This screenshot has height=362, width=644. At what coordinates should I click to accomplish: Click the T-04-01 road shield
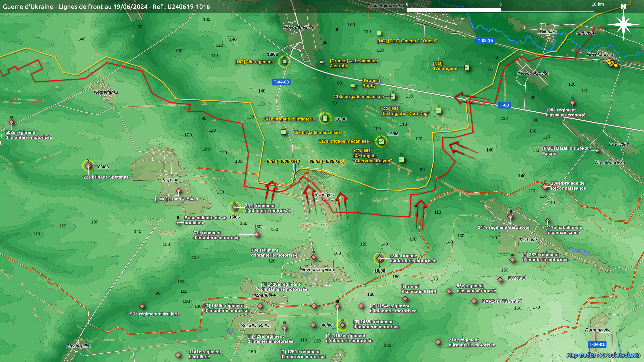[597, 344]
